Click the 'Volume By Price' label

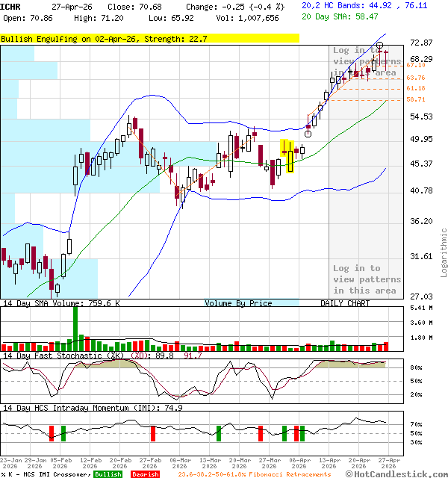[238, 303]
